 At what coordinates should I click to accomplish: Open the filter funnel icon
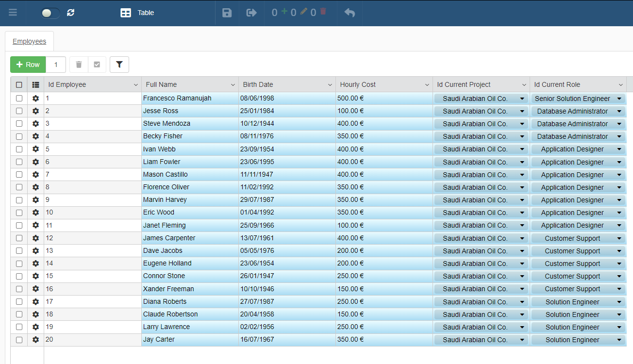pos(119,65)
